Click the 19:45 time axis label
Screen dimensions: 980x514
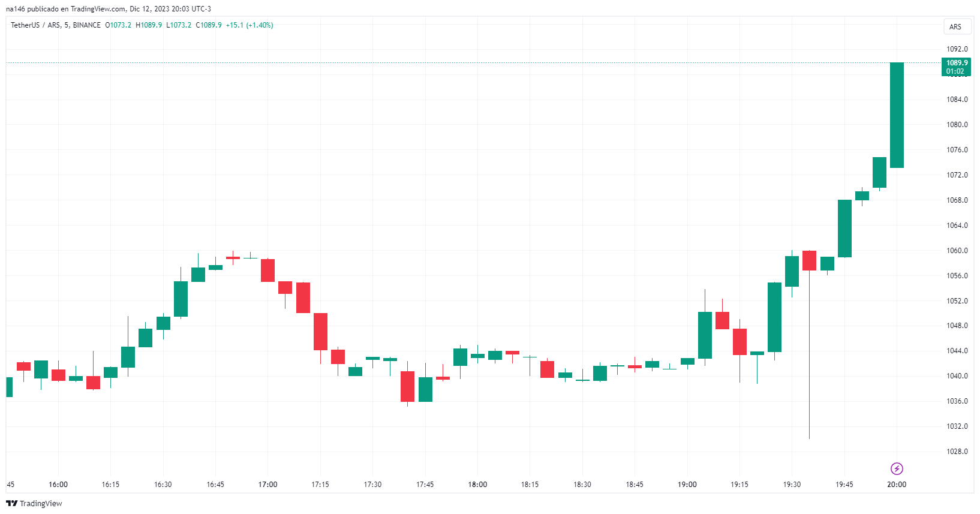pos(844,485)
